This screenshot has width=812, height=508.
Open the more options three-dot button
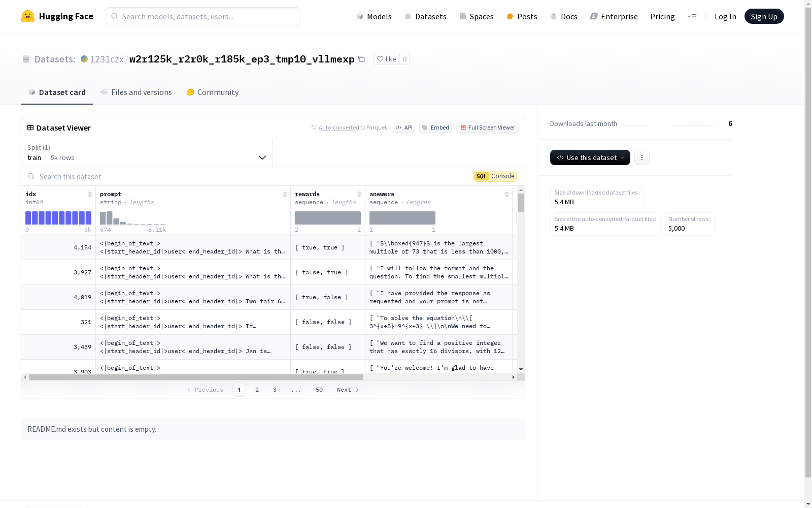[642, 157]
